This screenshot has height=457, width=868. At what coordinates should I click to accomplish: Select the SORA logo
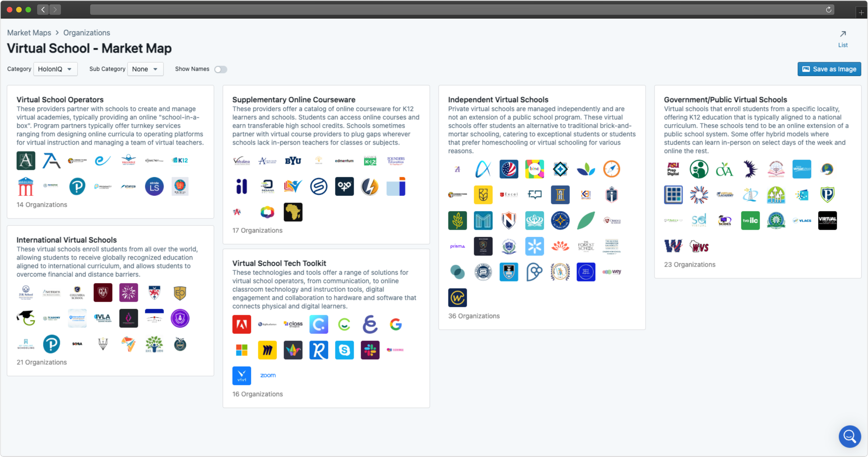pyautogui.click(x=77, y=344)
